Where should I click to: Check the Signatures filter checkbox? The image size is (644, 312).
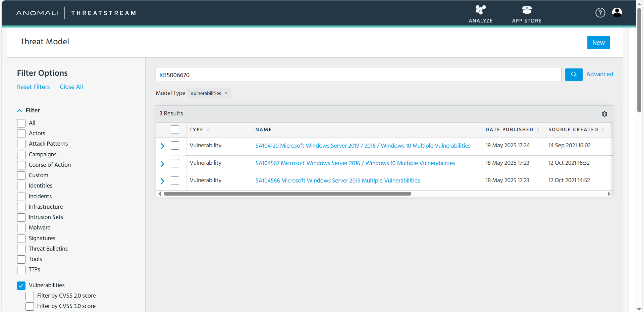pos(21,239)
